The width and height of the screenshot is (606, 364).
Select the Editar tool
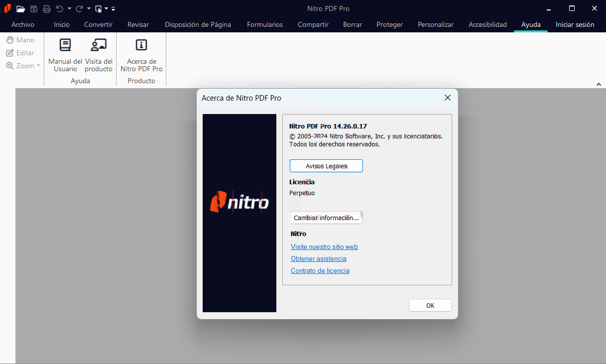[x=20, y=53]
